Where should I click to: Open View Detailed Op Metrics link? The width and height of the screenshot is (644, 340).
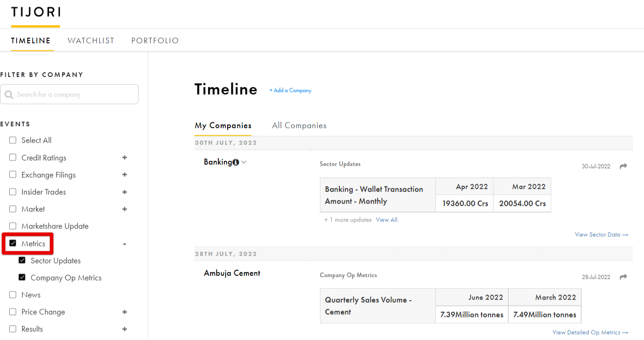(x=590, y=333)
